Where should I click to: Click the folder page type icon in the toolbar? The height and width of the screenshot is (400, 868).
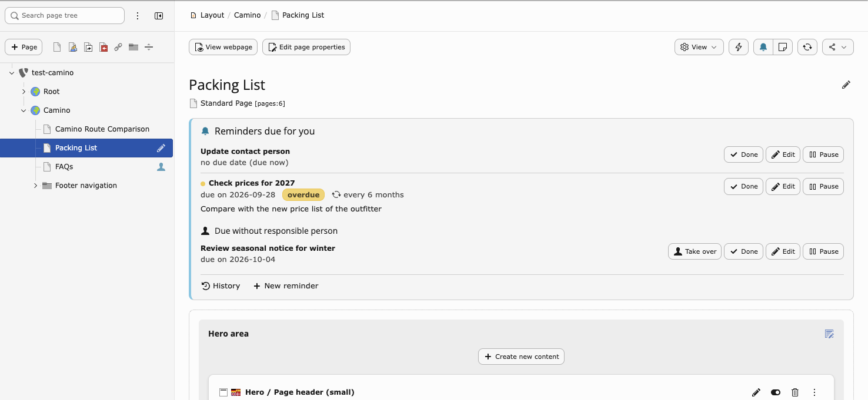(x=133, y=47)
